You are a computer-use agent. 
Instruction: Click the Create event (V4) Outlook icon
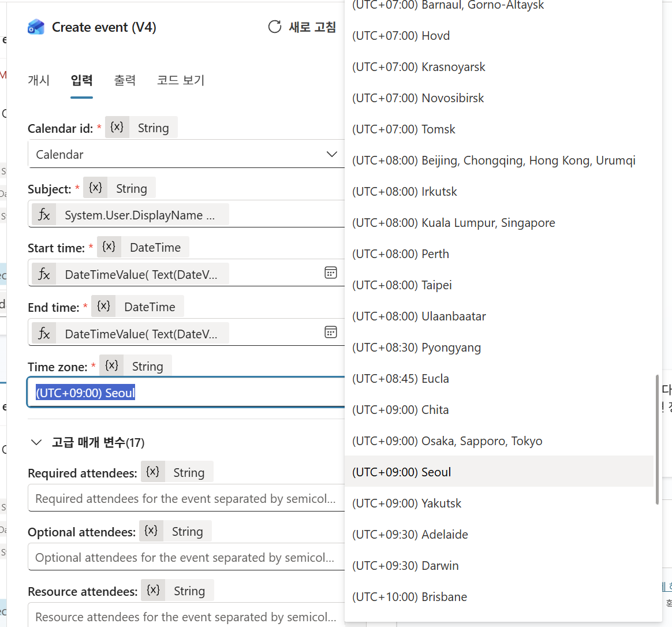coord(36,27)
